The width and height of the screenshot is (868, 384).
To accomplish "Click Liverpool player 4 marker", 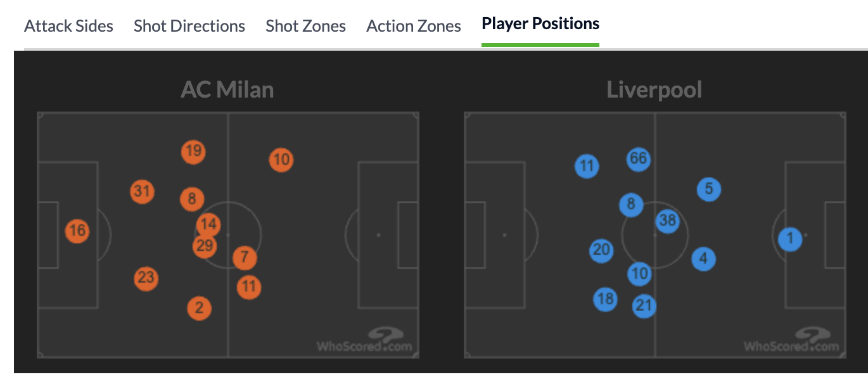I will [703, 259].
